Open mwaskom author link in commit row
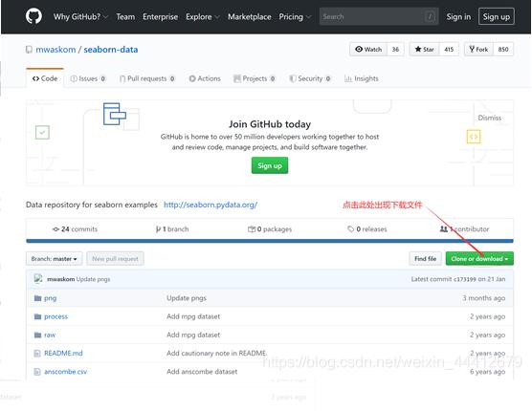 point(60,279)
